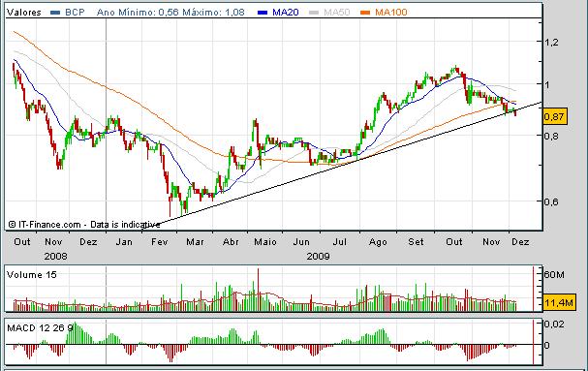
Task: Click the BCP ticker label
Action: click(x=75, y=13)
